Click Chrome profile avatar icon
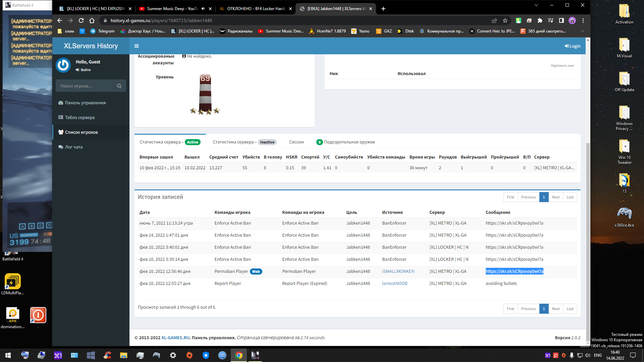Image resolution: width=644 pixels, height=362 pixels. point(572,20)
